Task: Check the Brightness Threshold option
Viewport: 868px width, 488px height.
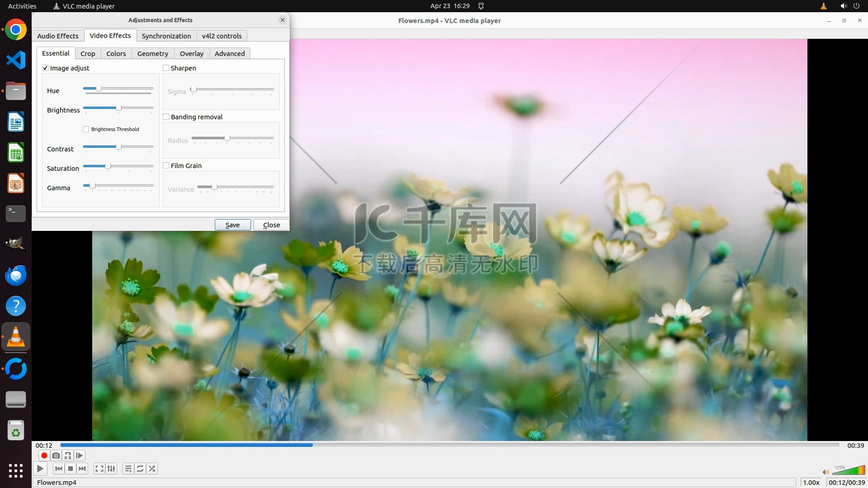Action: 86,129
